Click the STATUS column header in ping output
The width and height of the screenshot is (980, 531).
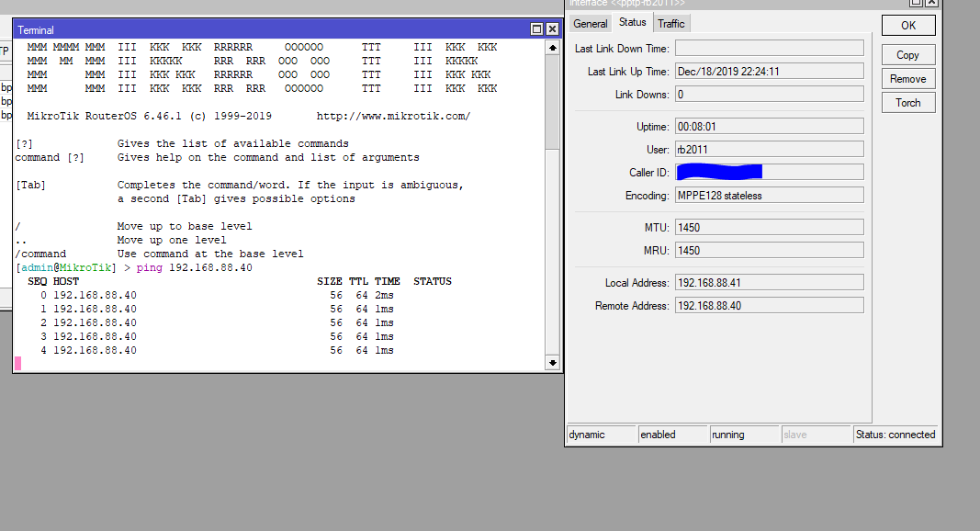(x=432, y=281)
